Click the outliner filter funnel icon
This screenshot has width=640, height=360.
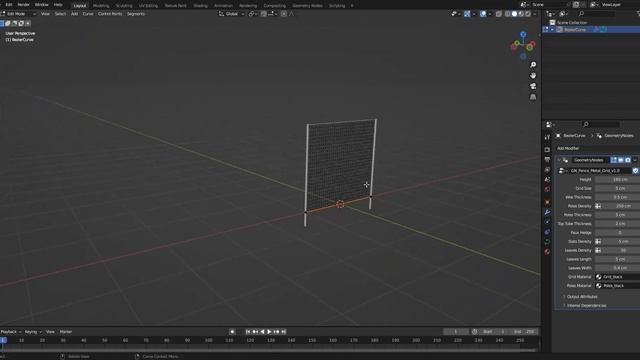point(638,13)
